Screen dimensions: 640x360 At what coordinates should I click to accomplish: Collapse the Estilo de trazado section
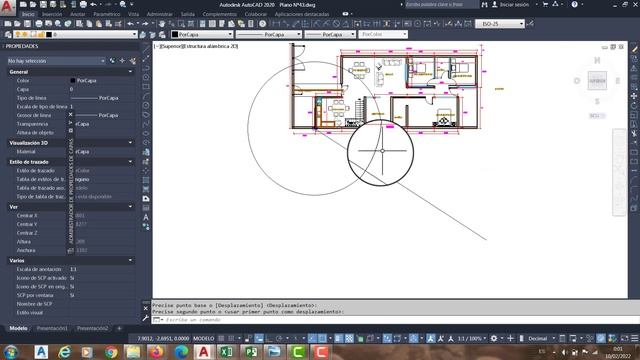(130, 162)
